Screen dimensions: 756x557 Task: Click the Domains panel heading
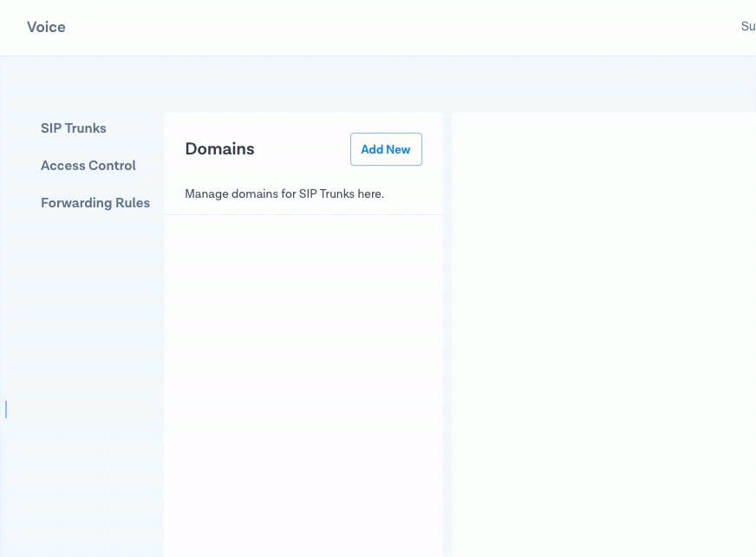(219, 149)
